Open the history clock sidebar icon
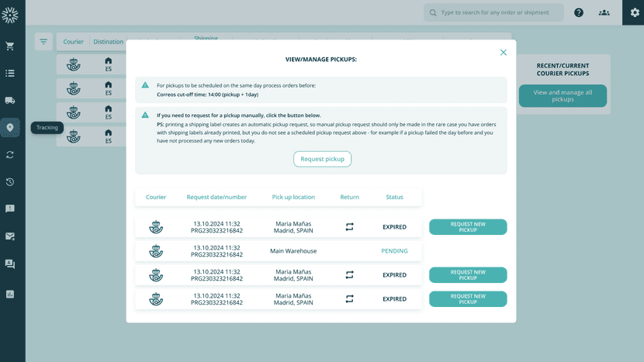This screenshot has width=644, height=362. point(10,182)
